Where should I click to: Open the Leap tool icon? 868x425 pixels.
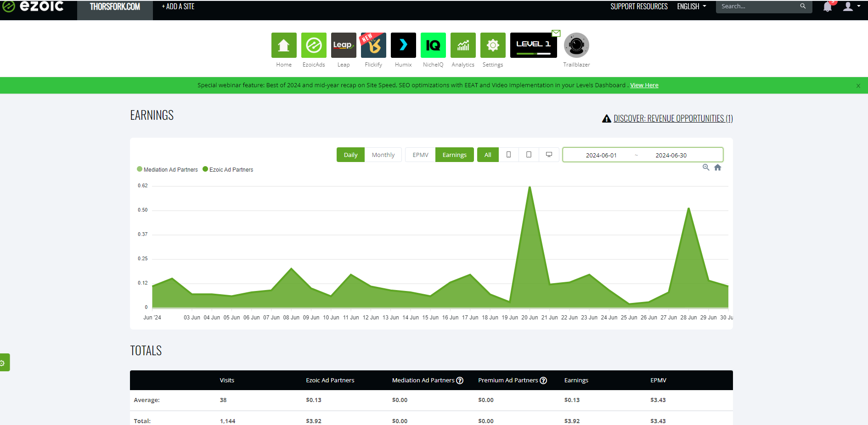click(x=344, y=45)
